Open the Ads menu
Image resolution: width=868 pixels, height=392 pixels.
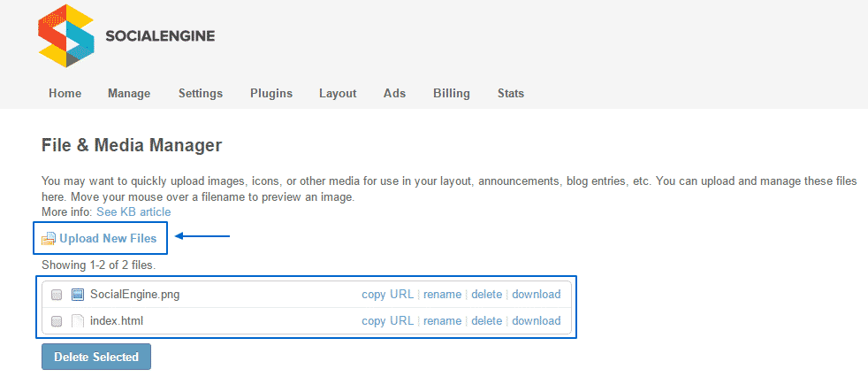coord(394,94)
